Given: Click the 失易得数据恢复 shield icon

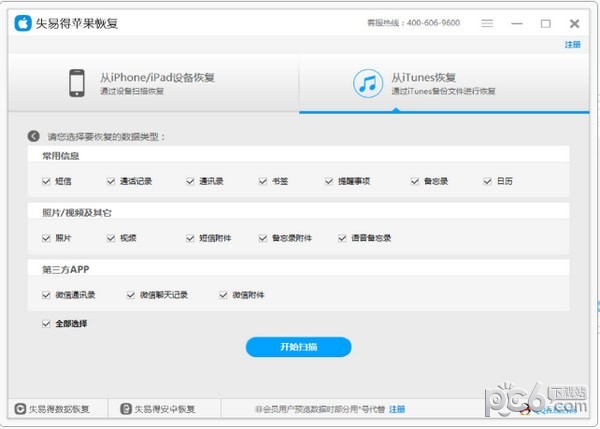Looking at the screenshot, I should pos(18,409).
